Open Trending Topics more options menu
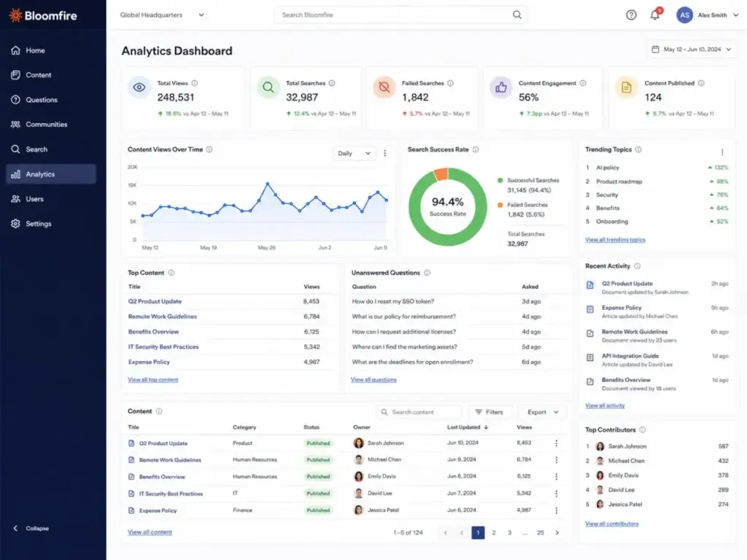 click(x=722, y=152)
